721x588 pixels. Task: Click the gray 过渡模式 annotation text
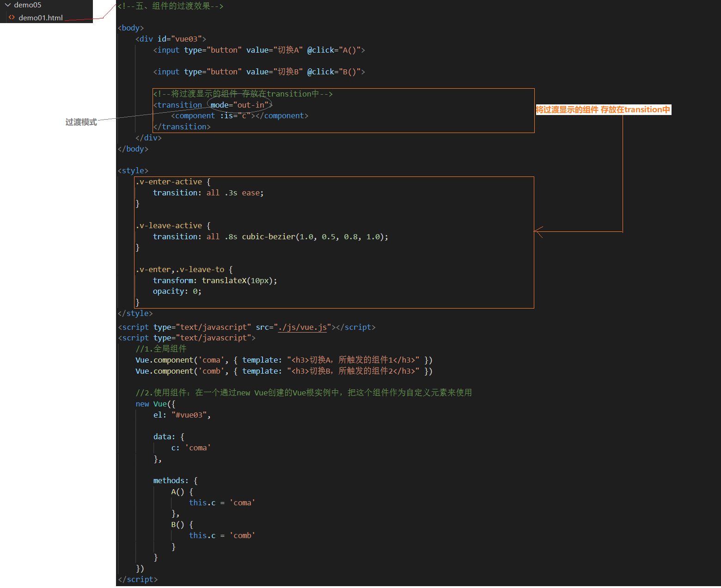click(x=81, y=122)
